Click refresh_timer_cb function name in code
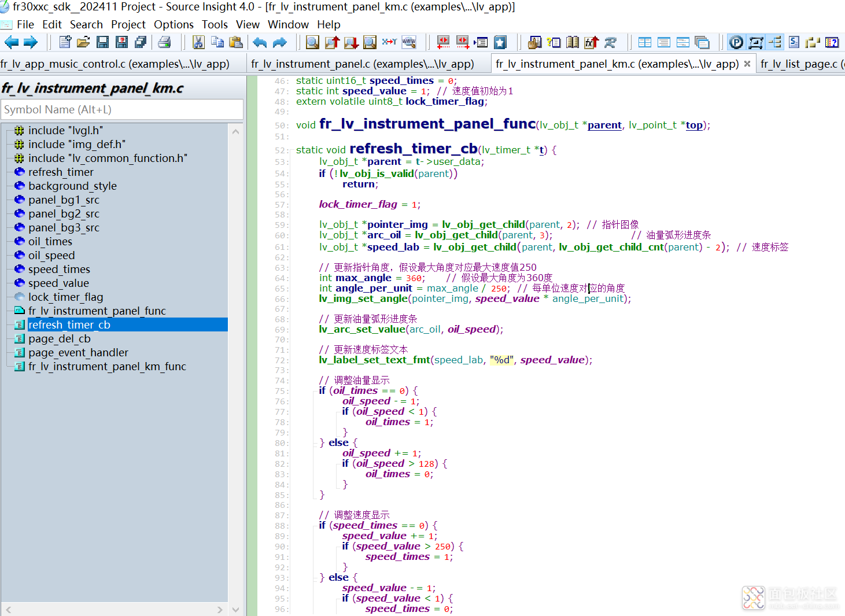845x616 pixels. tap(414, 149)
